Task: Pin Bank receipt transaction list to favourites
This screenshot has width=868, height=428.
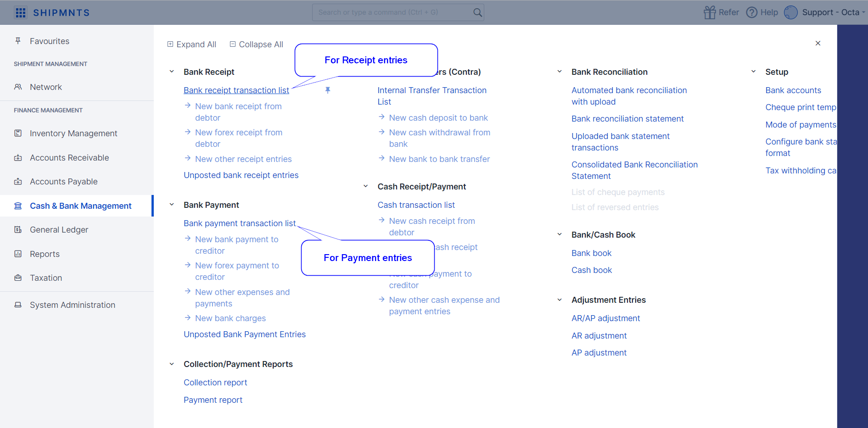Action: coord(328,90)
